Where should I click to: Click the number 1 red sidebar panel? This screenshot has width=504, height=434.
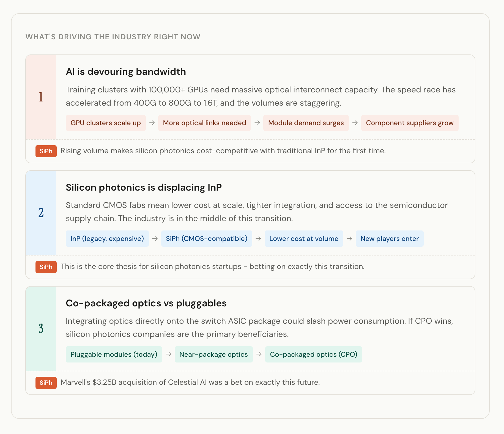coord(41,97)
